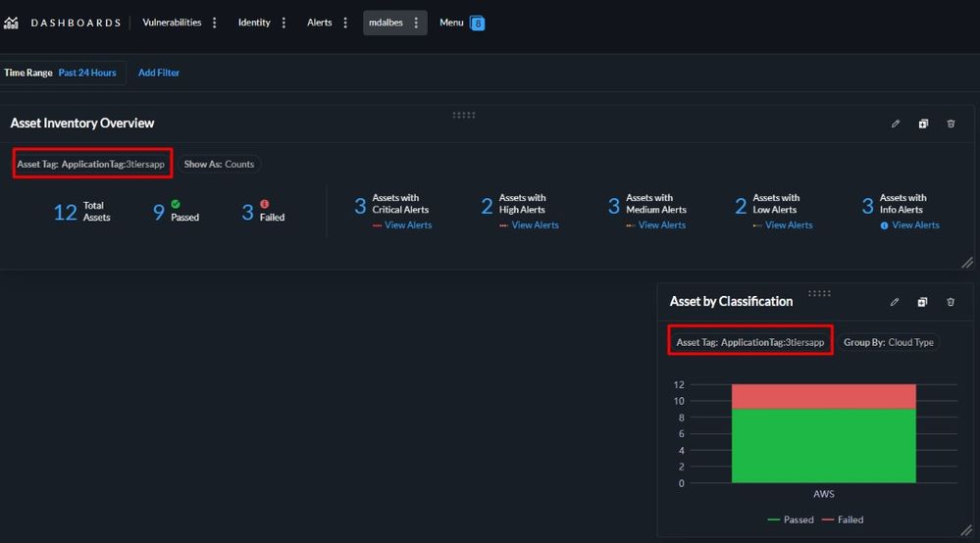Delete the Asset by Classification widget
Viewport: 980px width, 543px height.
coord(951,302)
